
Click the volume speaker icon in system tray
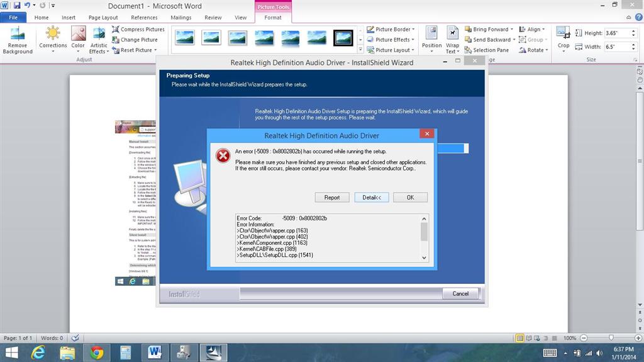(x=599, y=353)
